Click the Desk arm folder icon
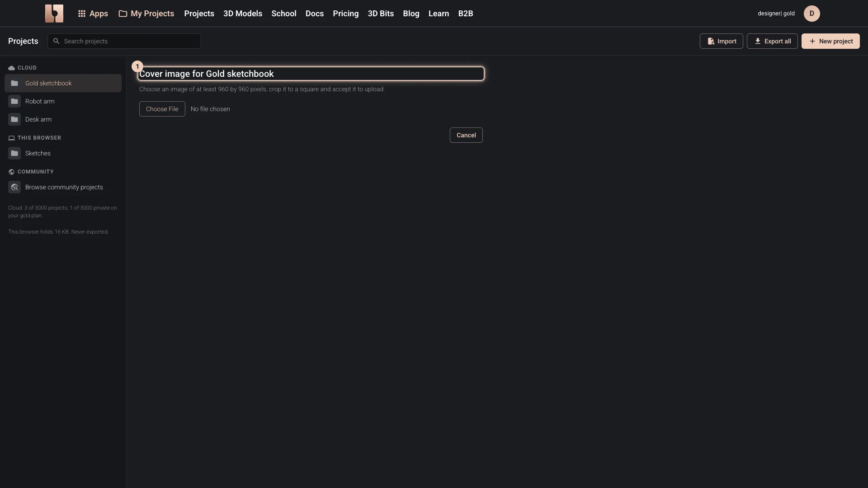The width and height of the screenshot is (868, 488). point(14,119)
